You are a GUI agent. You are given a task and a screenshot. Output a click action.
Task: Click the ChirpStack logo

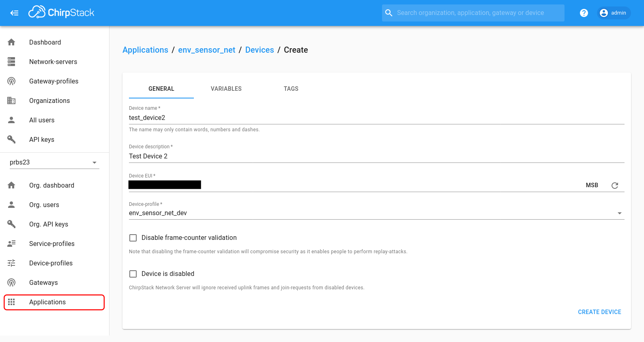(x=61, y=13)
